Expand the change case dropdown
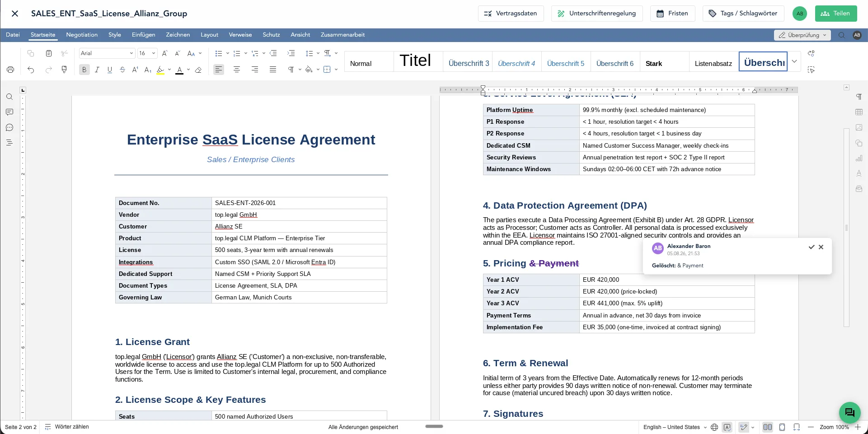 coord(200,53)
